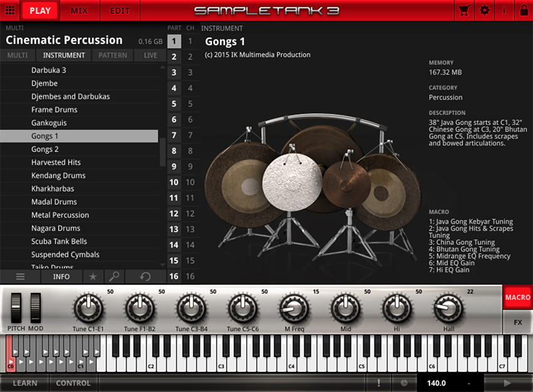The width and height of the screenshot is (533, 392).
Task: Select part 16 slot
Action: [x=174, y=277]
